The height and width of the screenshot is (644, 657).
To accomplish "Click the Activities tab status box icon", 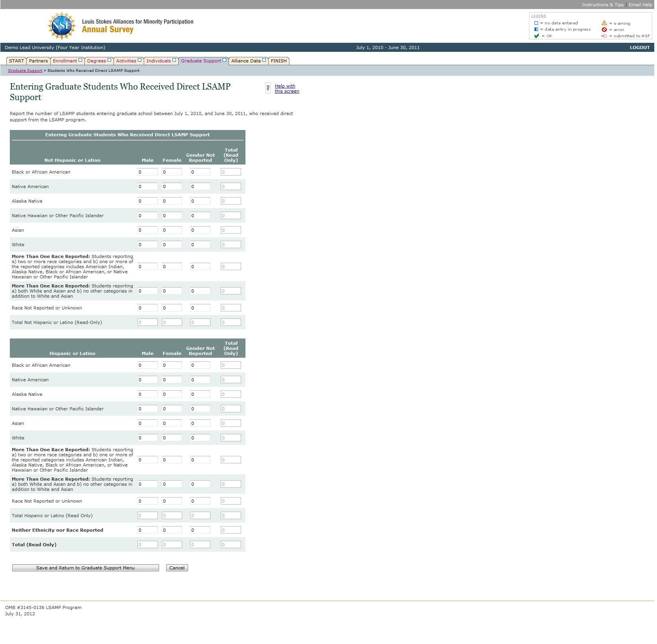I will 139,60.
